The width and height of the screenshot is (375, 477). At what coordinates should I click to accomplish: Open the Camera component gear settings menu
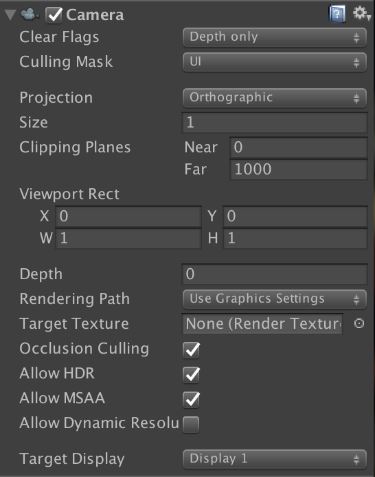point(361,14)
